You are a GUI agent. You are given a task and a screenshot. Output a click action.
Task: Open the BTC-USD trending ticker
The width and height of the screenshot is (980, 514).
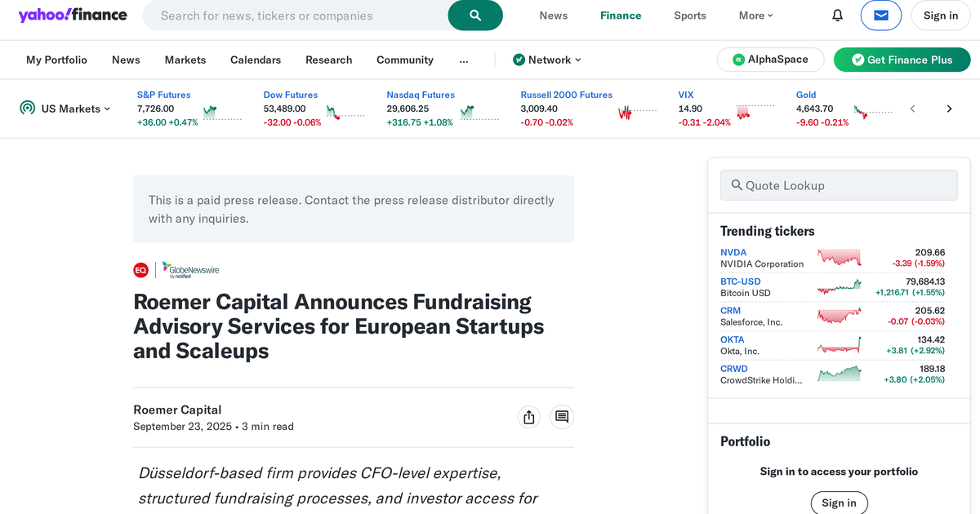pyautogui.click(x=741, y=281)
